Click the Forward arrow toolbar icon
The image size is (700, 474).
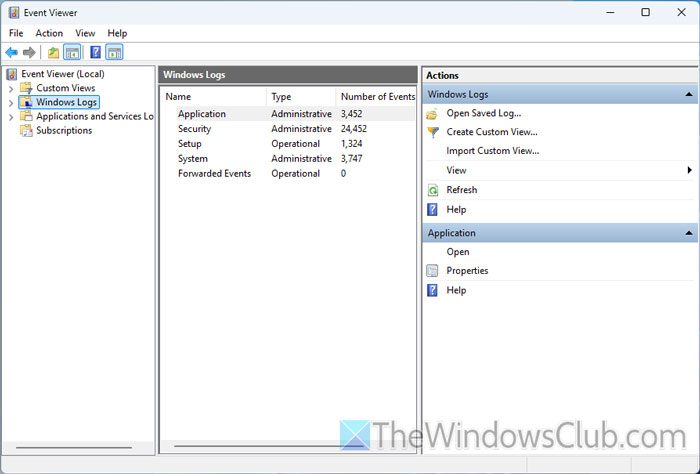click(29, 53)
